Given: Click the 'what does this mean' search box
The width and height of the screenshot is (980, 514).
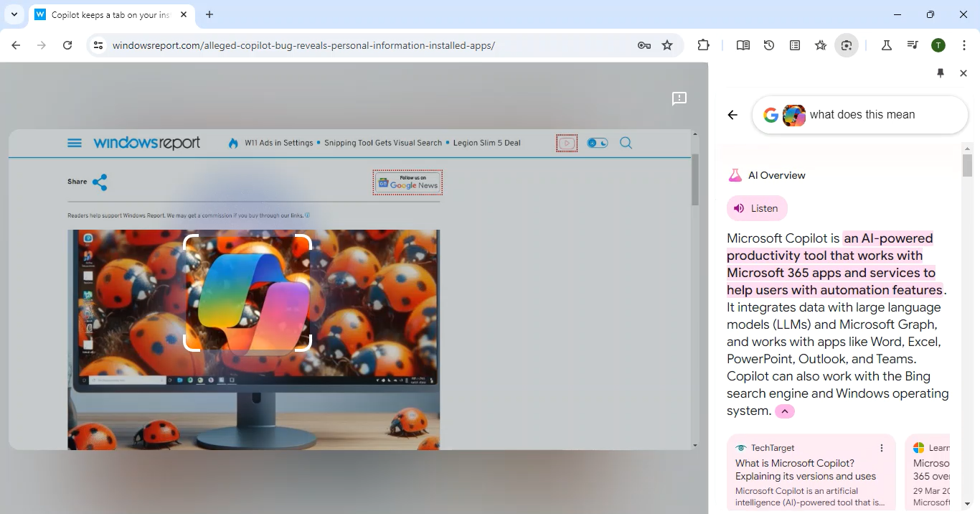Looking at the screenshot, I should click(x=882, y=115).
